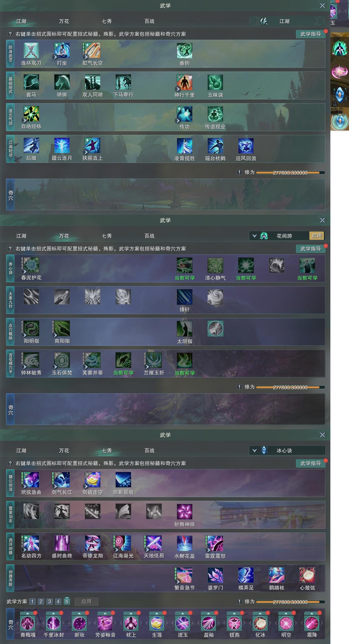Click the 垂钓 fishing skill icon
The image size is (349, 644).
185,51
